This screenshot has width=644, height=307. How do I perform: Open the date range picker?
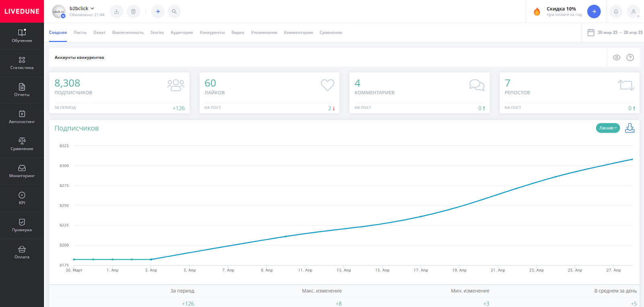click(x=615, y=33)
